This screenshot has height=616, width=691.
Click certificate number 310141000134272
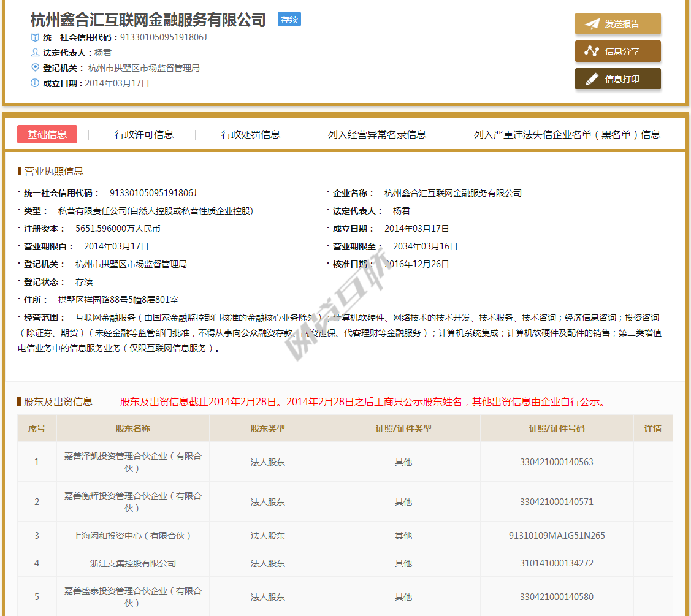(x=557, y=563)
